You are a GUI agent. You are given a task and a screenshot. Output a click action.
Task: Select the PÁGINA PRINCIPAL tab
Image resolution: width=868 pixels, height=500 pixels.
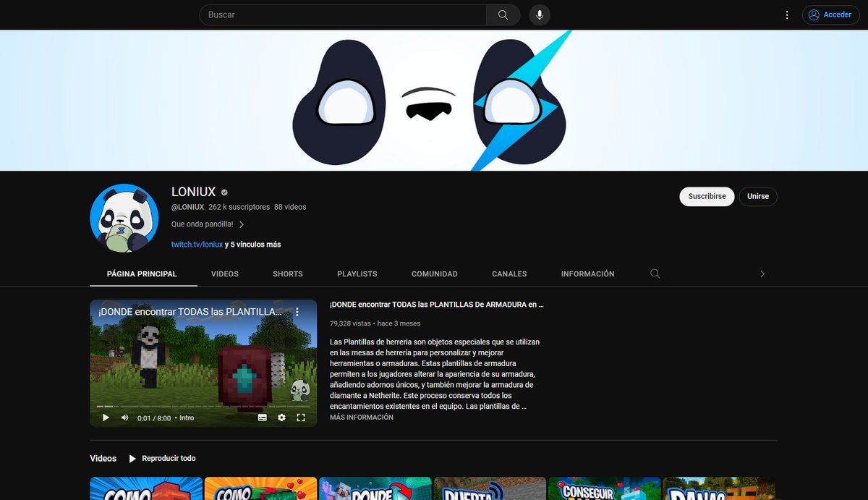tap(142, 274)
